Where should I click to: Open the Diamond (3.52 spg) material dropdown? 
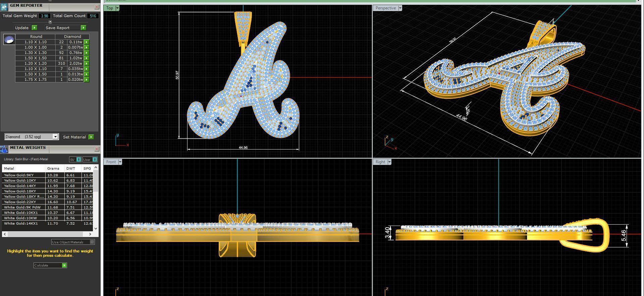click(55, 137)
